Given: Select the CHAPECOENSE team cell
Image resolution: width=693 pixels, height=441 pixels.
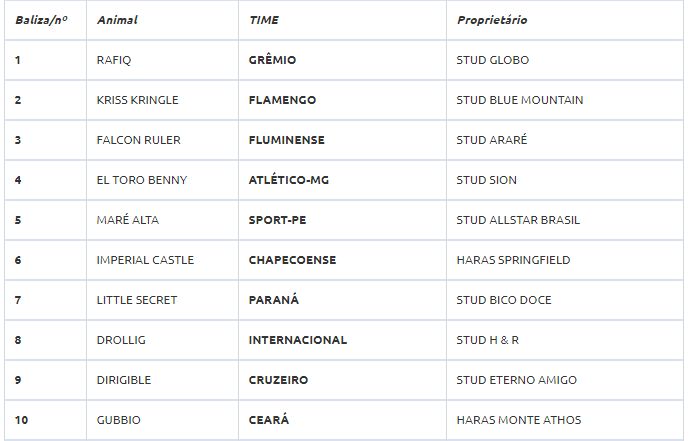Looking at the screenshot, I should [293, 260].
